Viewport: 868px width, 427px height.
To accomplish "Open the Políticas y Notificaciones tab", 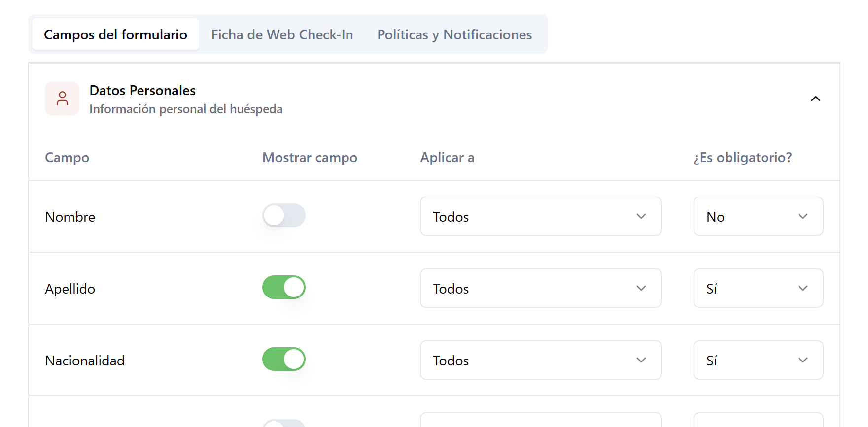I will (454, 34).
